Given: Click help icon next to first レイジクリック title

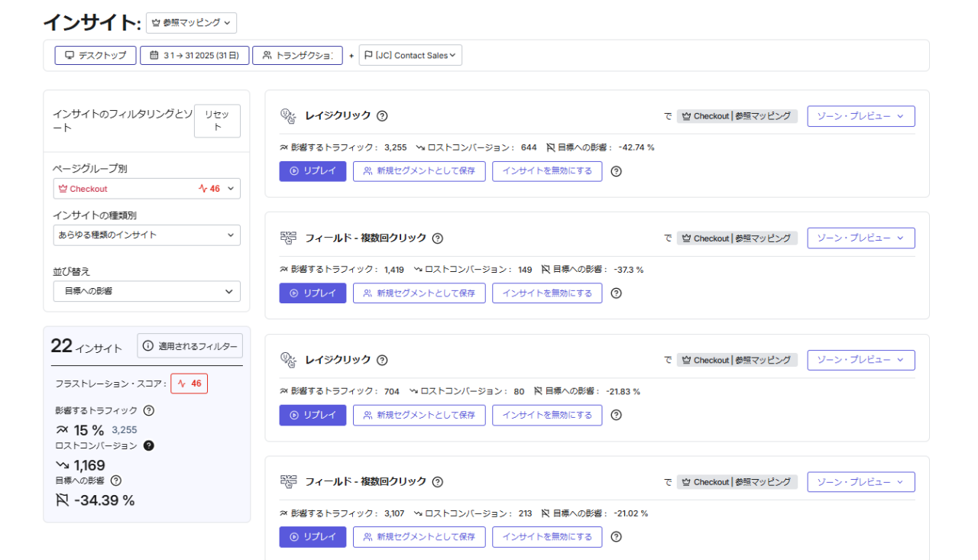Looking at the screenshot, I should pos(382,116).
